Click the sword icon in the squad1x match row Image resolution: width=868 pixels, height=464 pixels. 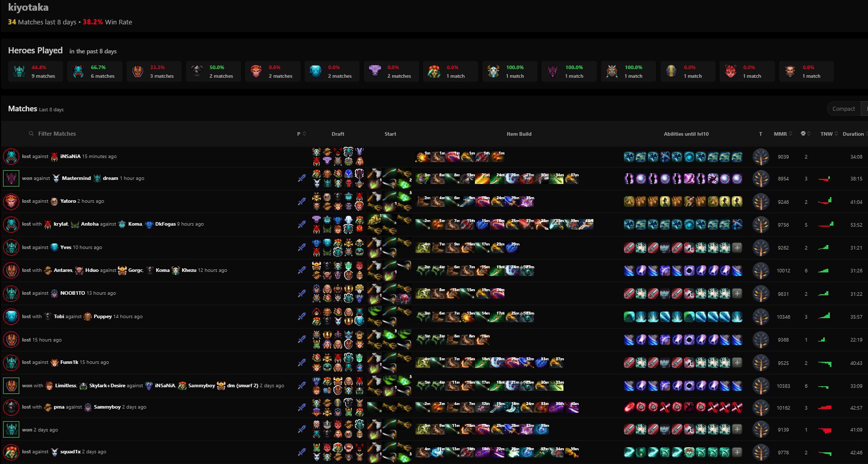(302, 452)
